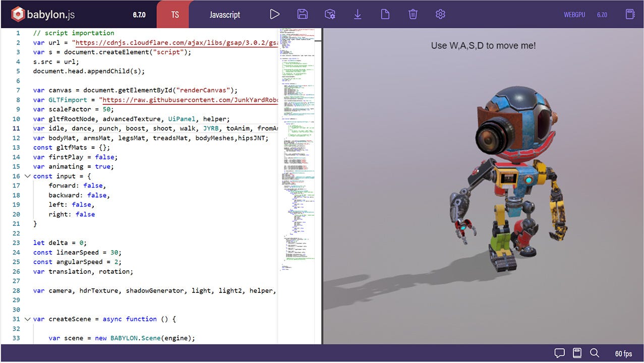Copy the playground with the clipboard icon

[x=631, y=14]
